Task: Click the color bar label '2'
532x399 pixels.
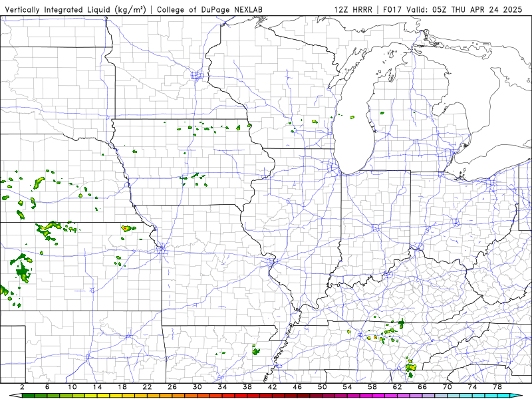Action: coord(22,387)
